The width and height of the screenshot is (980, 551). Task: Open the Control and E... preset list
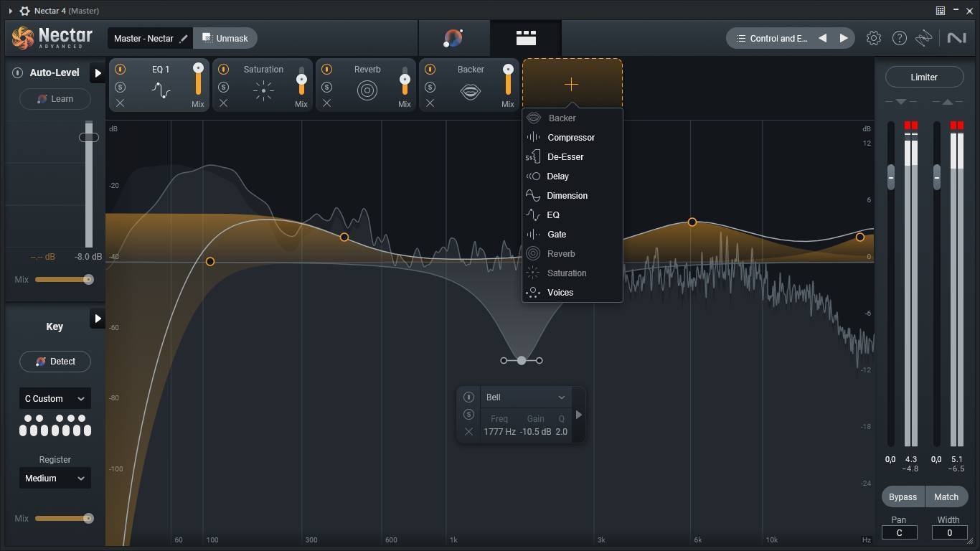771,38
